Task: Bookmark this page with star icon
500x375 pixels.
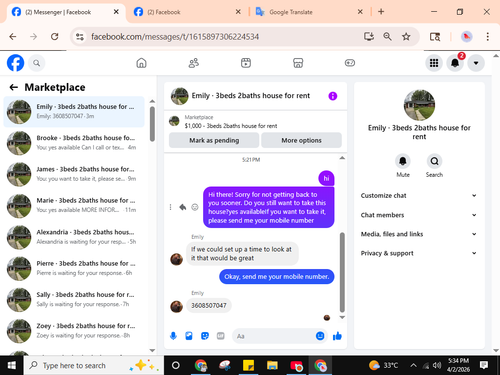Action: pyautogui.click(x=406, y=36)
